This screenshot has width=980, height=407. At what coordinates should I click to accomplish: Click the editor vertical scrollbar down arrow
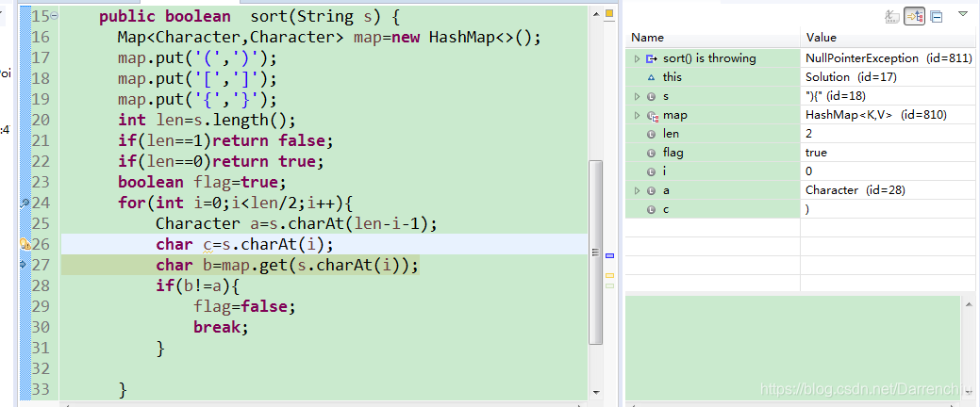click(x=595, y=392)
